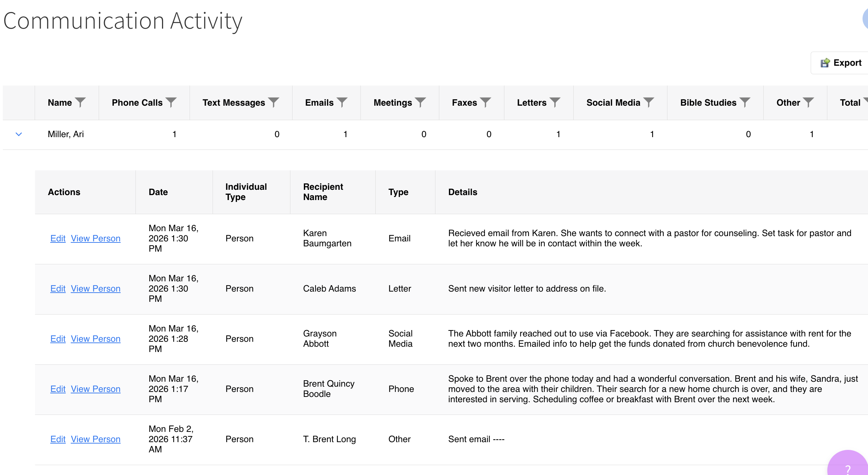Click the Text Messages filter funnel

click(x=274, y=102)
